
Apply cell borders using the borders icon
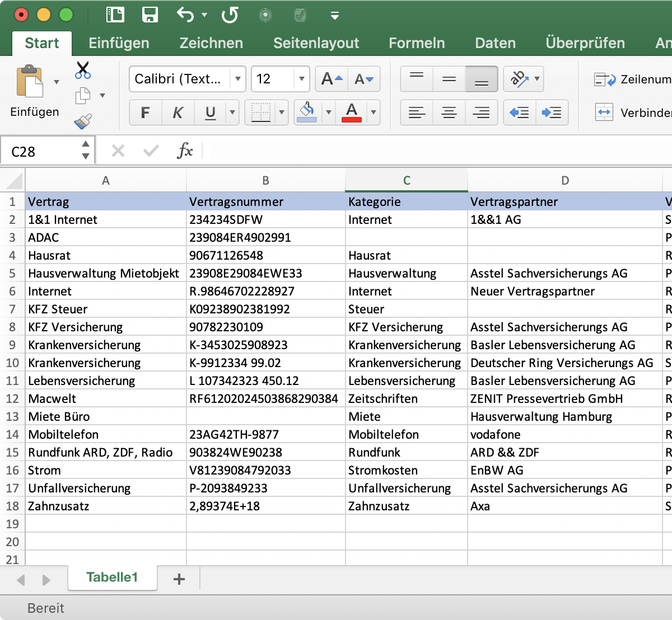(x=261, y=112)
